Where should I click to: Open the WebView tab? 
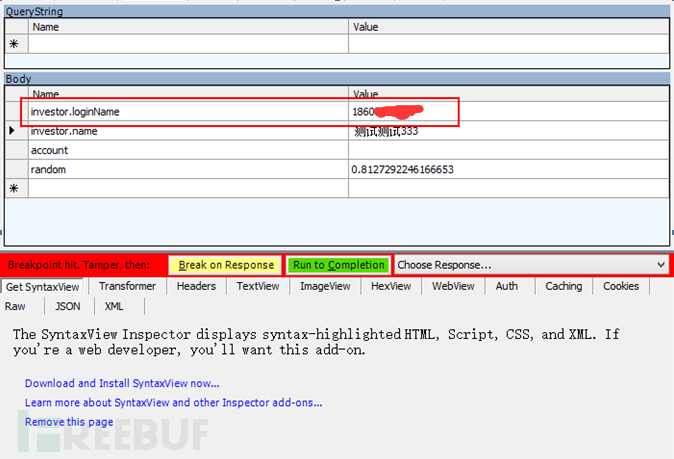pos(453,286)
